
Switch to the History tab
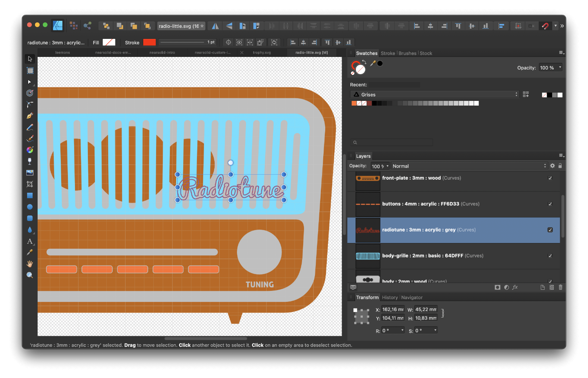(x=390, y=298)
